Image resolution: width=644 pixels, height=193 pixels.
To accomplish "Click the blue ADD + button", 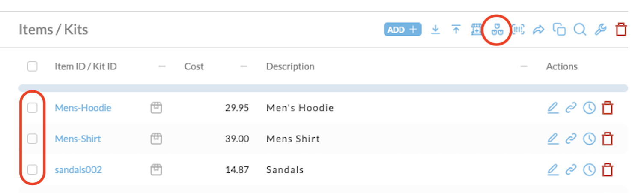I will click(x=402, y=30).
